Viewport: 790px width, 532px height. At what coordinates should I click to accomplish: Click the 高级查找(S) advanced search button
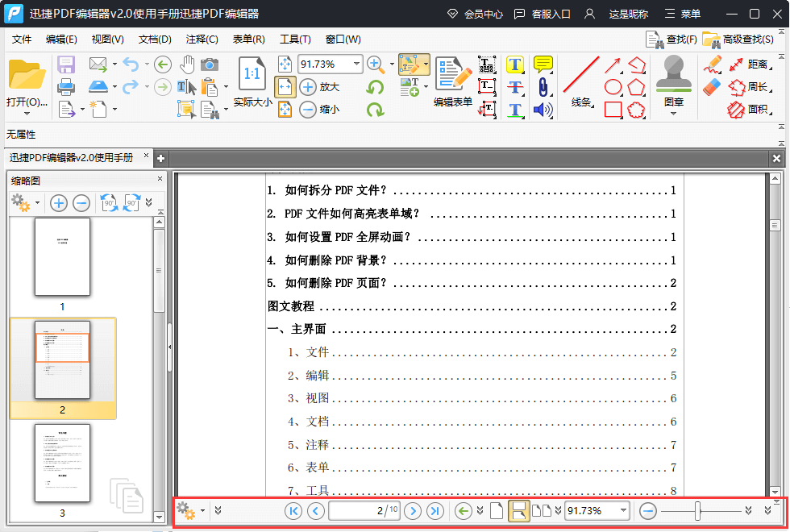tap(738, 39)
